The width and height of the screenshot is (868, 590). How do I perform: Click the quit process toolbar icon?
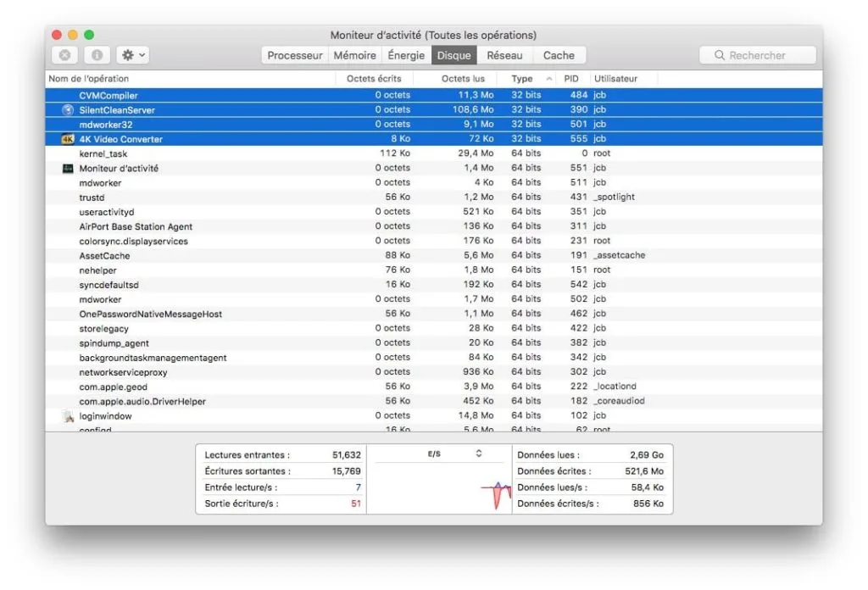64,55
